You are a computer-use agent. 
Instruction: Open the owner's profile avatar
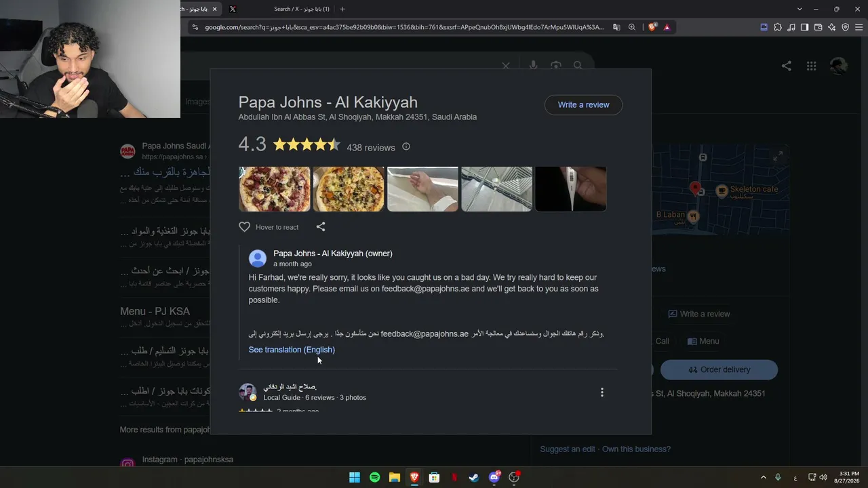click(x=258, y=258)
